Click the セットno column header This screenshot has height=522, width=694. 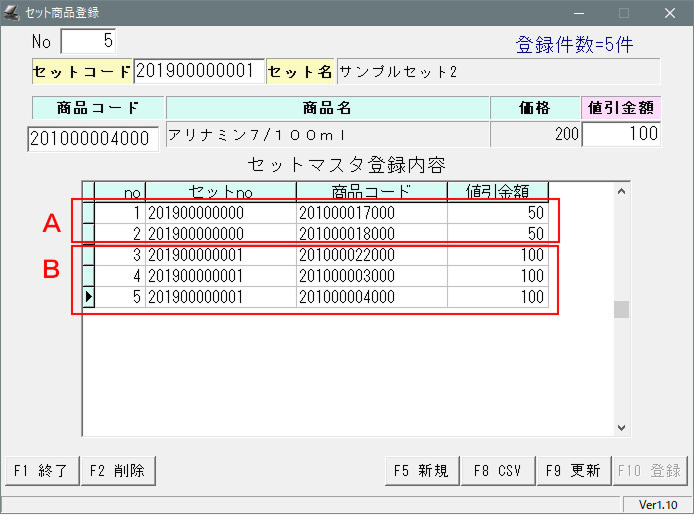point(220,191)
